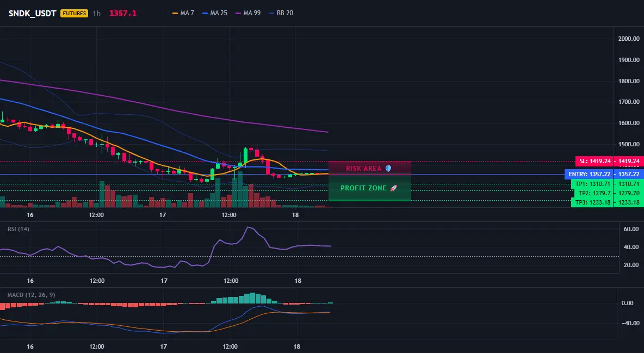Viewport: 644px width, 353px height.
Task: Click the 1600.00 price axis label
Action: pyautogui.click(x=629, y=123)
